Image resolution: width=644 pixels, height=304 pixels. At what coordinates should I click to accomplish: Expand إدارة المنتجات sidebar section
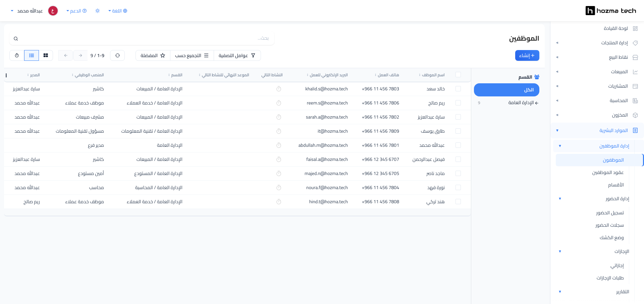597,43
